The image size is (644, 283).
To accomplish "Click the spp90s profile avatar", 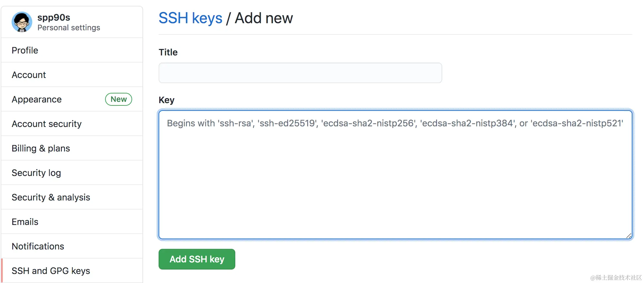I will [22, 22].
